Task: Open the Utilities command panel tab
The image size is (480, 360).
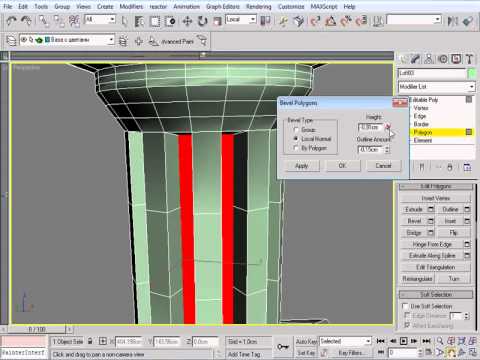Action: [469, 59]
